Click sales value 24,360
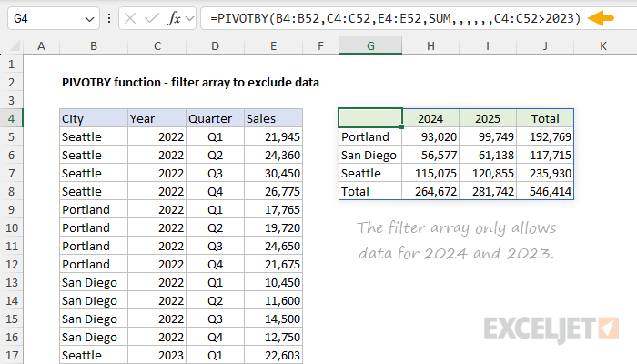 coord(273,156)
